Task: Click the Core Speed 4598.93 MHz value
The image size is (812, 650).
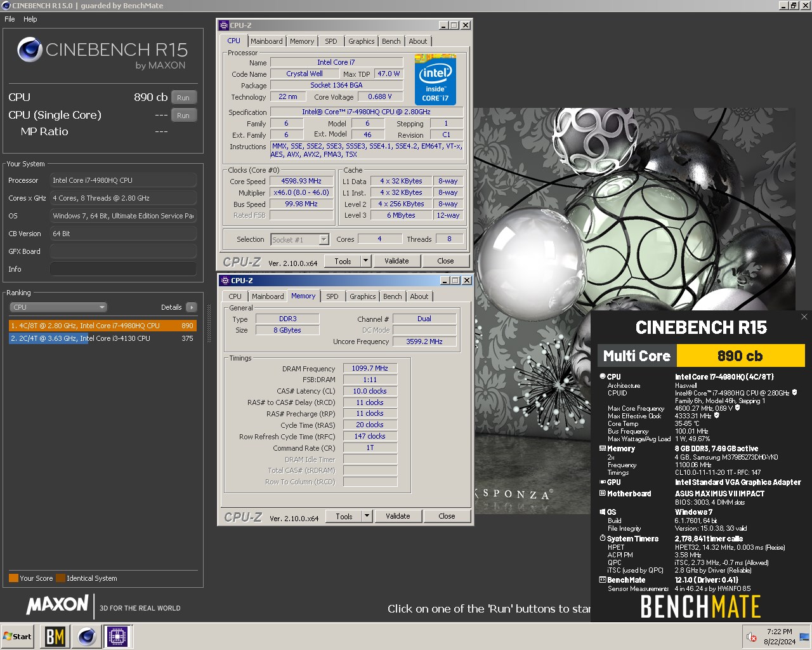Action: click(x=301, y=181)
